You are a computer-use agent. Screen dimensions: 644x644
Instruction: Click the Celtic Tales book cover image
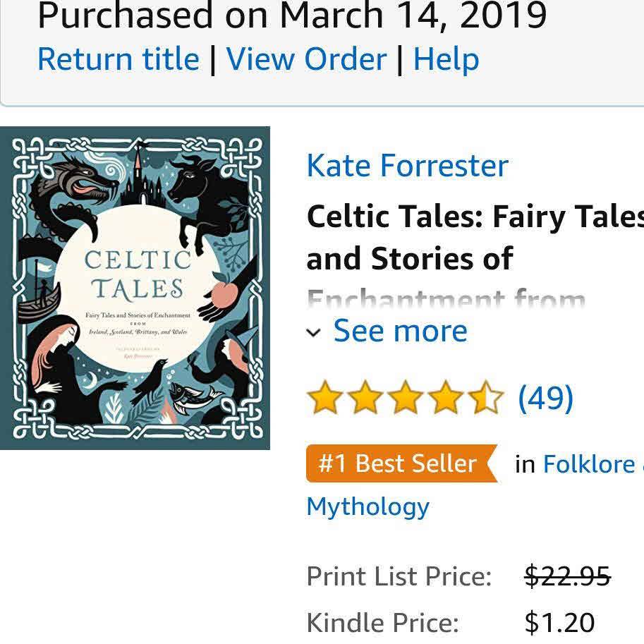tap(135, 288)
